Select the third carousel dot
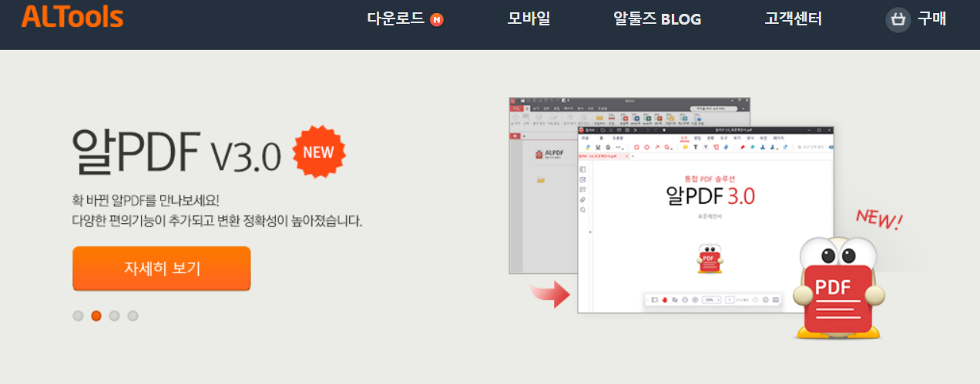 (x=115, y=316)
